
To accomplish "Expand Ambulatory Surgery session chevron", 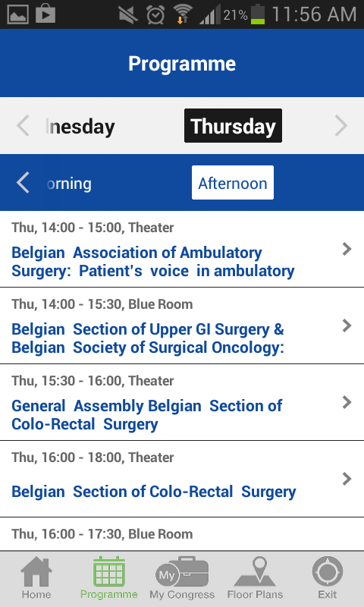I will 347,249.
